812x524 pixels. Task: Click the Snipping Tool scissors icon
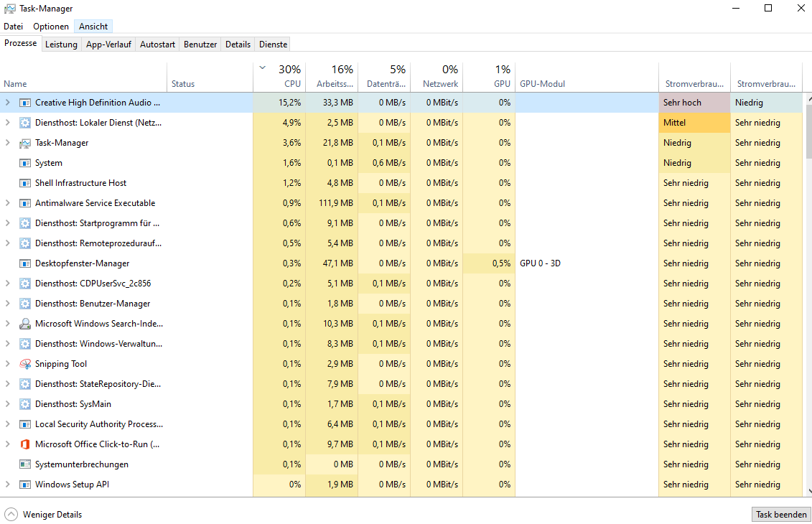(x=25, y=364)
